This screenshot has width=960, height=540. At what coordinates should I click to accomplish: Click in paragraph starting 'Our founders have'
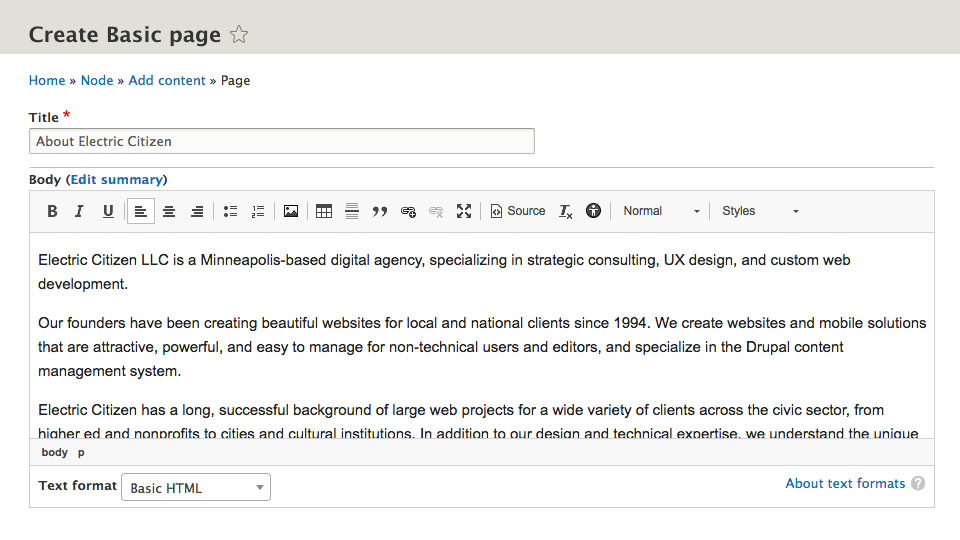(x=482, y=347)
